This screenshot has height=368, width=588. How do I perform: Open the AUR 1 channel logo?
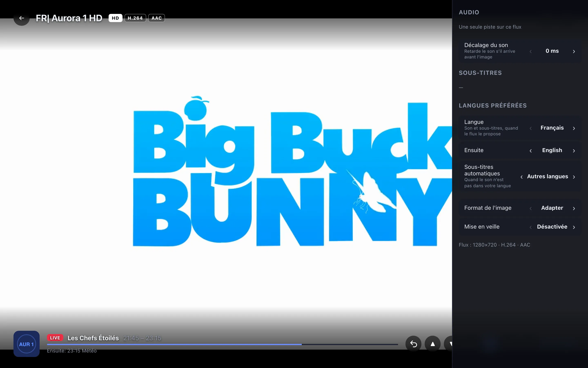point(27,344)
